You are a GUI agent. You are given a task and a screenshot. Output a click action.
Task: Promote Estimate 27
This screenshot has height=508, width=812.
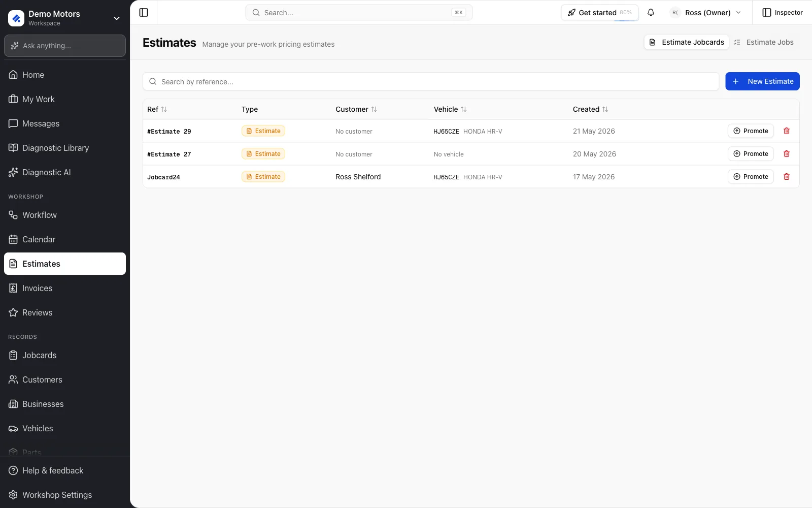(751, 154)
